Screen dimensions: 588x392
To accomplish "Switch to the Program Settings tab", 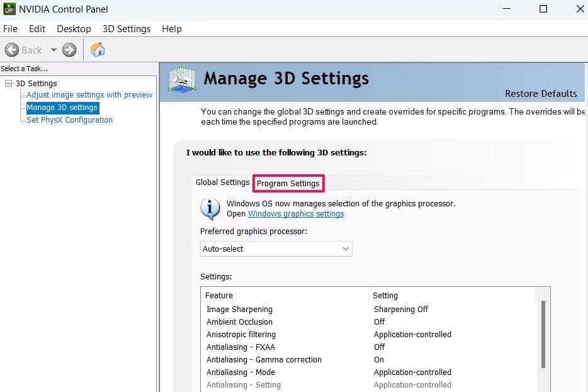I will 288,183.
